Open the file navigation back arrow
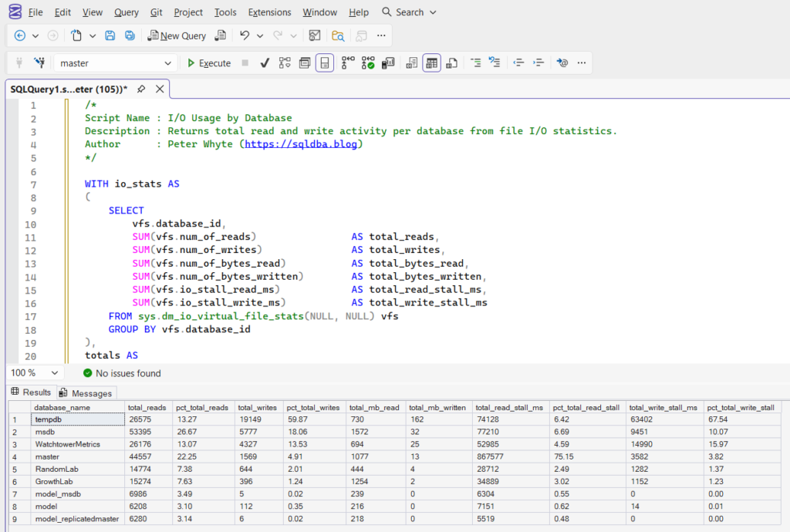The height and width of the screenshot is (532, 790). [x=19, y=35]
